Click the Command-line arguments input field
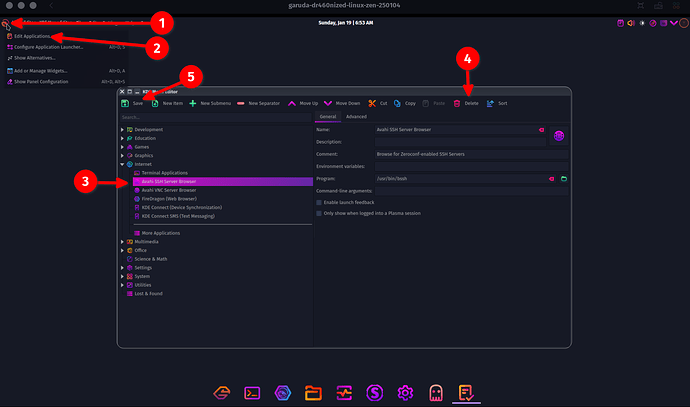This screenshot has width=690, height=407. click(471, 191)
